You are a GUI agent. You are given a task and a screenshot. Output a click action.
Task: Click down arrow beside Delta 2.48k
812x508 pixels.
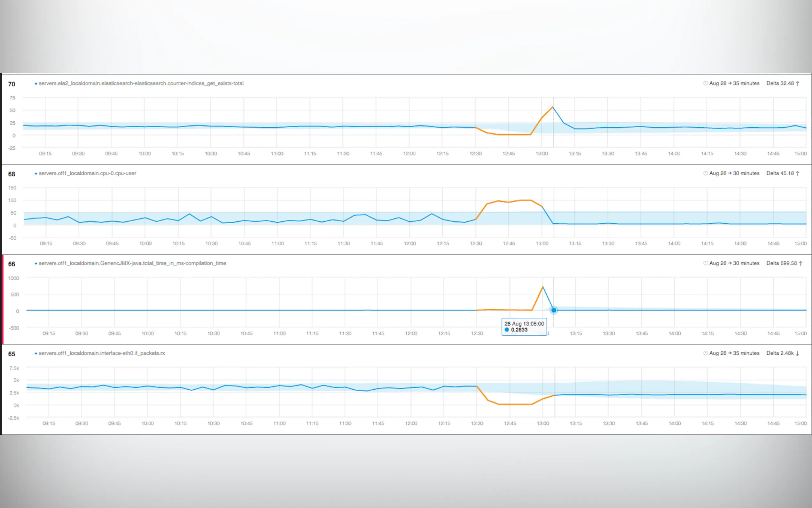(x=797, y=353)
